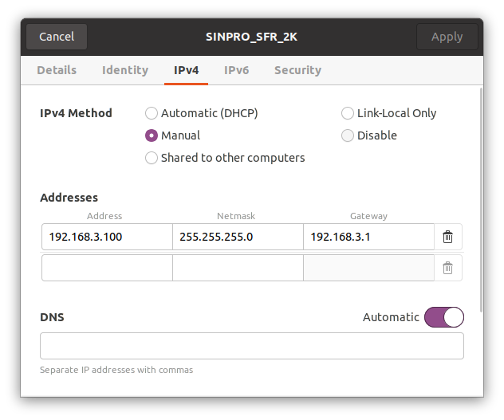This screenshot has height=420, width=504.
Task: Click the netmask field 255.255.255.0
Action: click(x=238, y=237)
